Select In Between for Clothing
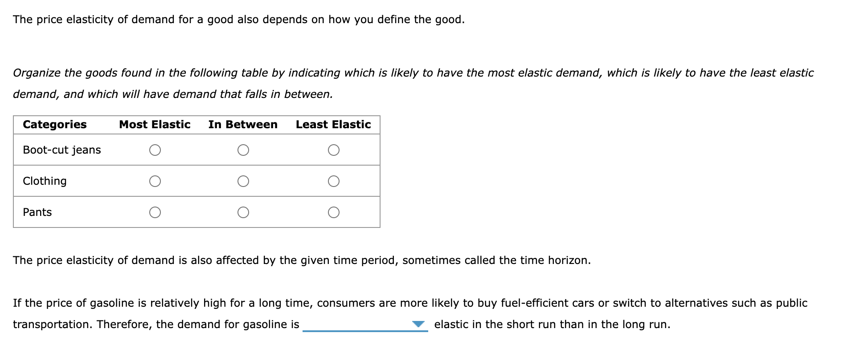868x345 pixels. [x=243, y=181]
